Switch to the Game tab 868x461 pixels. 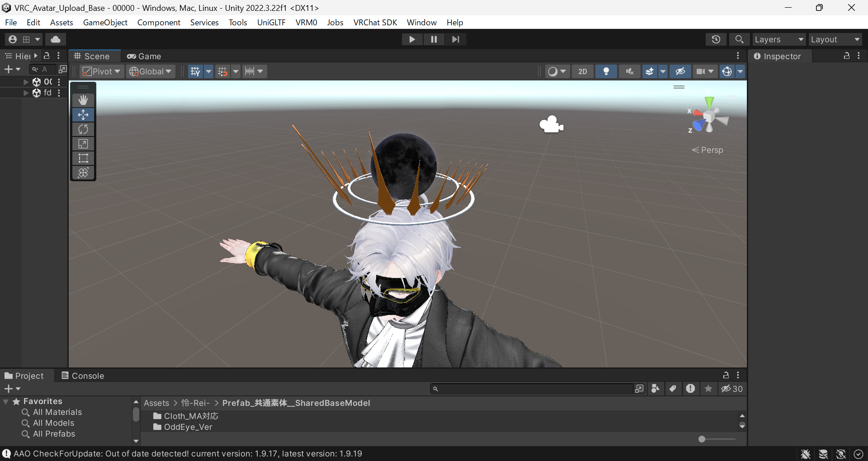(x=144, y=56)
